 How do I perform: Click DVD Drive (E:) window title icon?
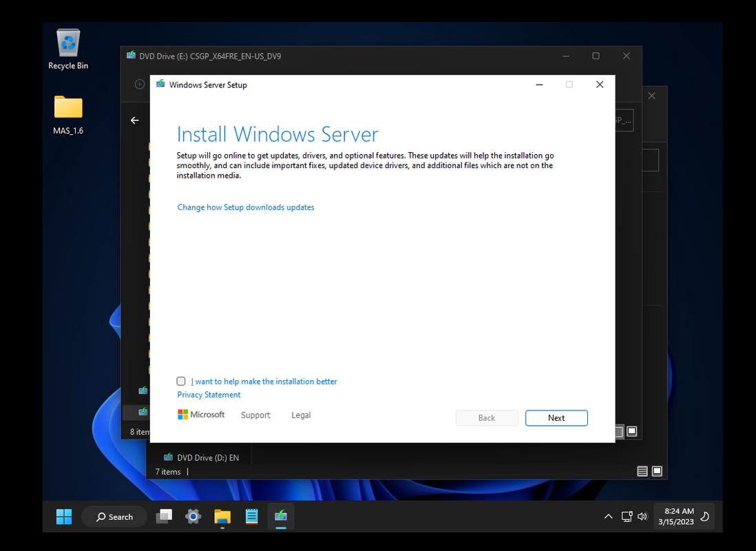[x=131, y=56]
